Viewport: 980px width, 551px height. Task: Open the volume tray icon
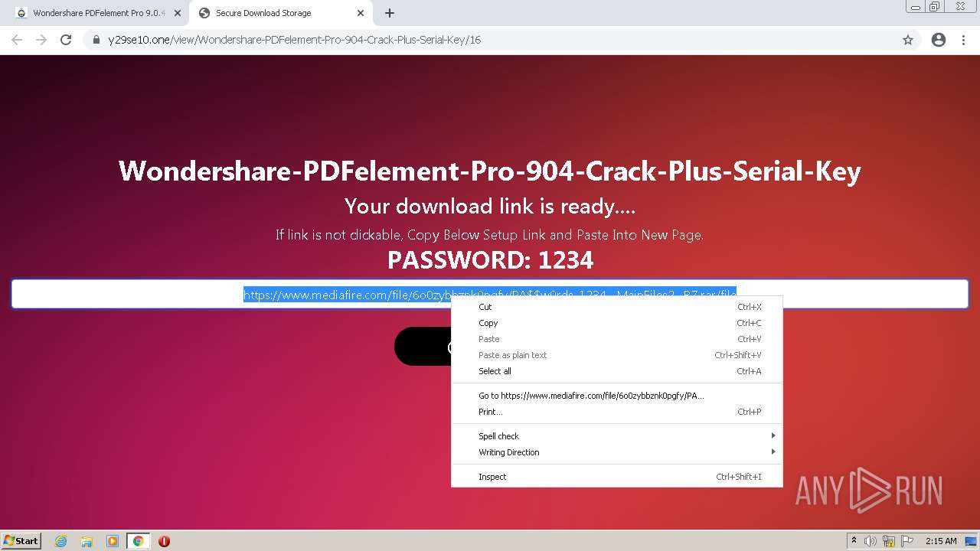(871, 541)
